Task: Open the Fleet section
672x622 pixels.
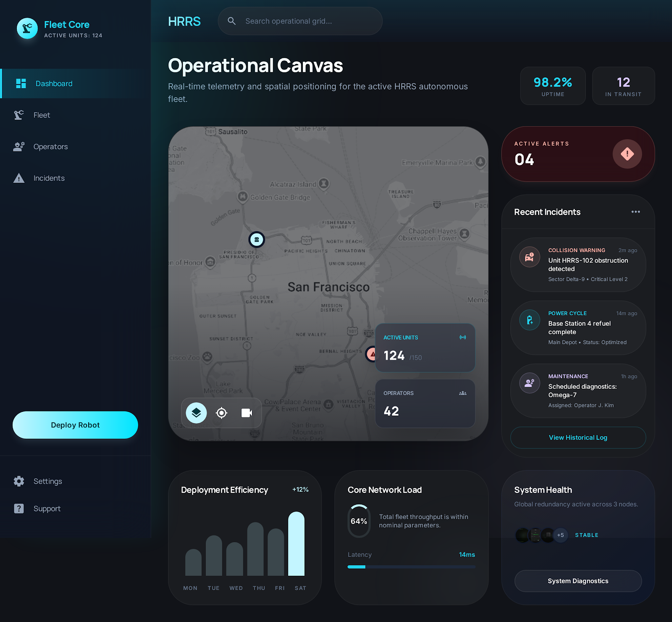Action: click(42, 115)
